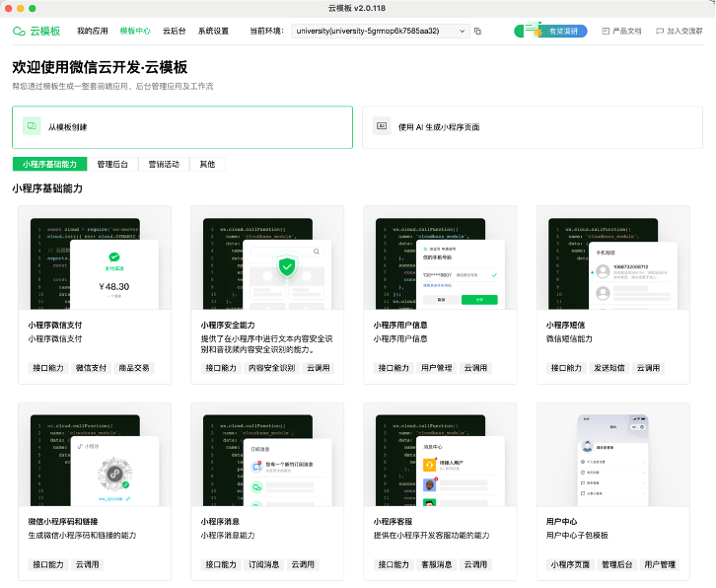716x588 pixels.
Task: Click 用户管理 tag on 用户中心 card
Action: [x=660, y=564]
